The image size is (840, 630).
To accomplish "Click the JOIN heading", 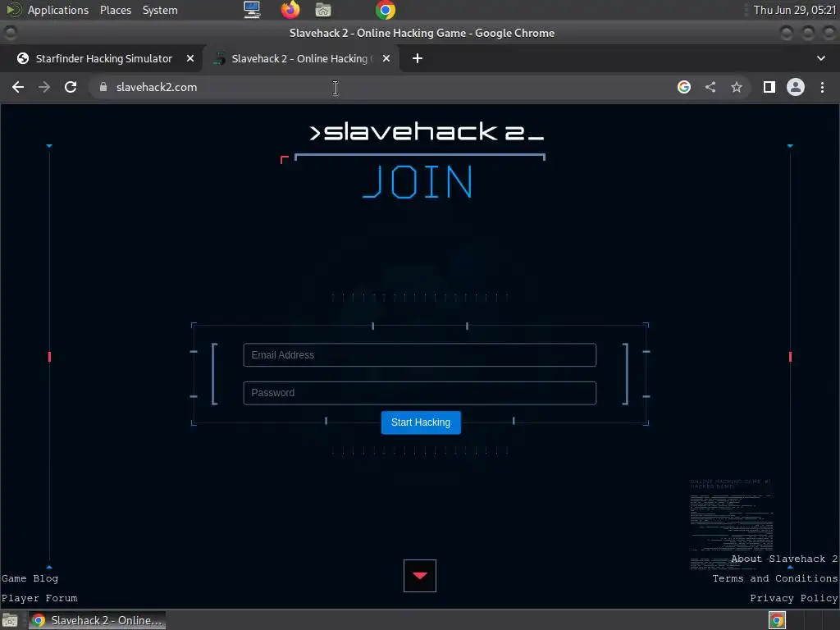I will (x=418, y=182).
